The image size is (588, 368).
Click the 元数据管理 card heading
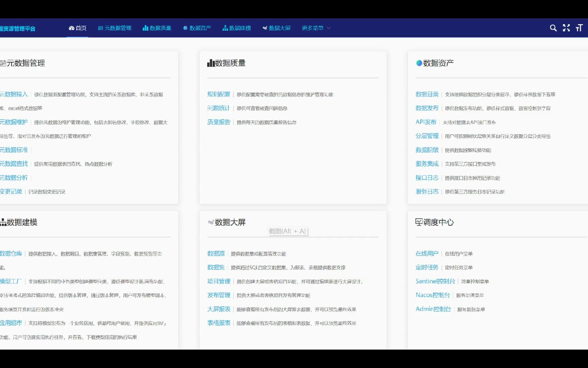coord(26,63)
